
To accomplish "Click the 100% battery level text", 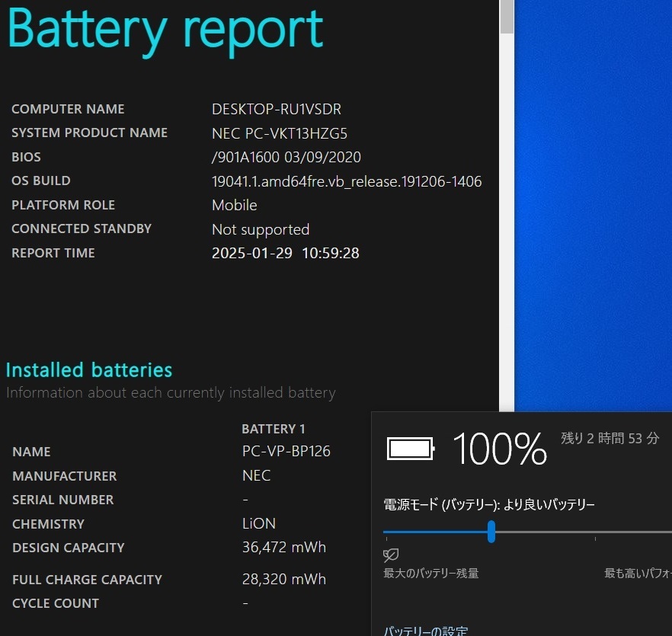I will (x=500, y=449).
